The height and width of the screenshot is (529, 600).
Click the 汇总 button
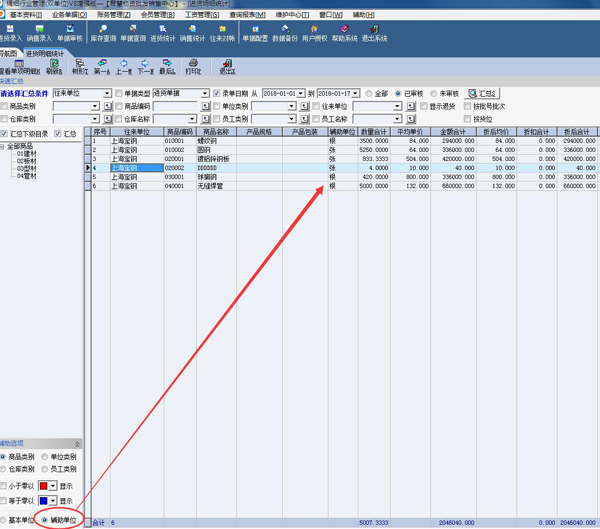pos(483,94)
